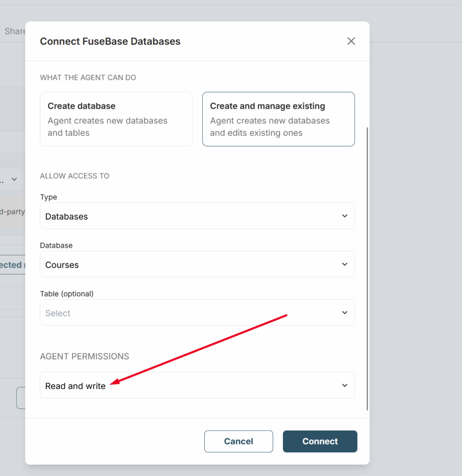
Task: Click the chevron in the Table field
Action: pos(344,312)
